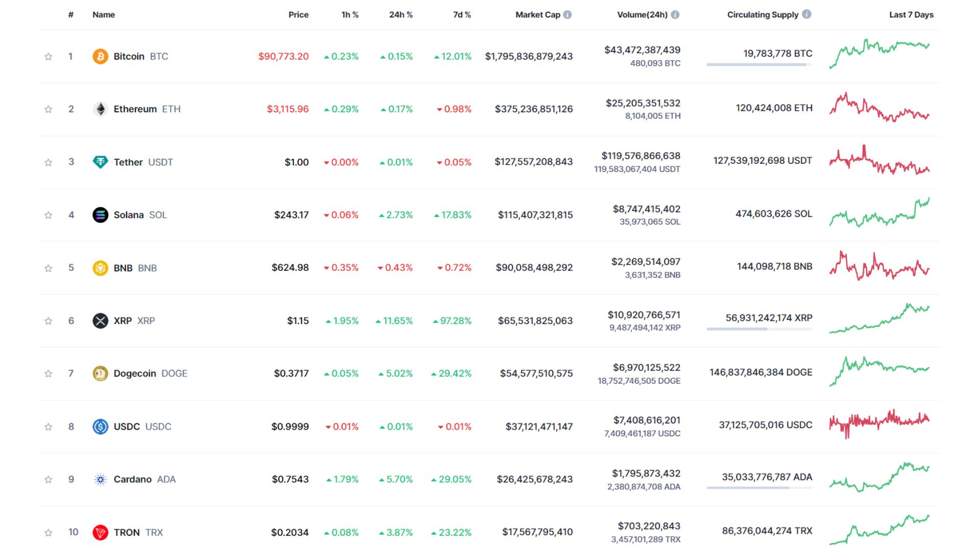Select the Solana logo icon
The width and height of the screenshot is (980, 551).
coord(101,215)
